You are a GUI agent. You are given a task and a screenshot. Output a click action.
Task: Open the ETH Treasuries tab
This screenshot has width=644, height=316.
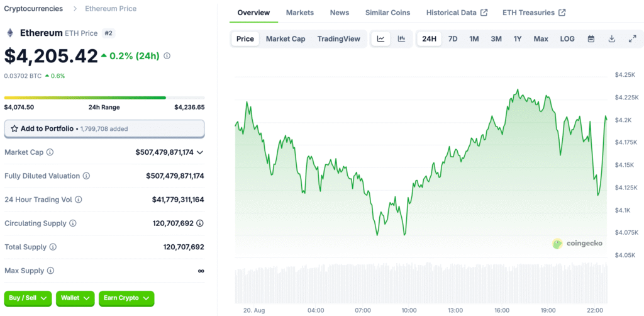tap(534, 13)
